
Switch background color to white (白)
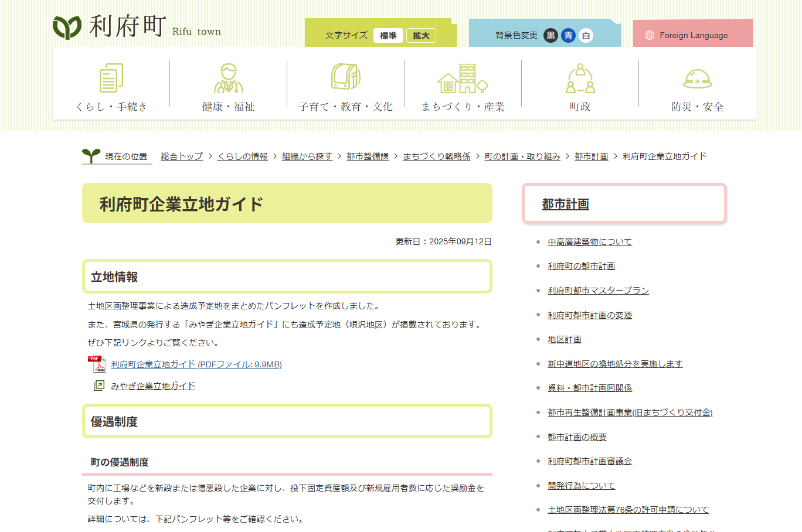pos(586,35)
